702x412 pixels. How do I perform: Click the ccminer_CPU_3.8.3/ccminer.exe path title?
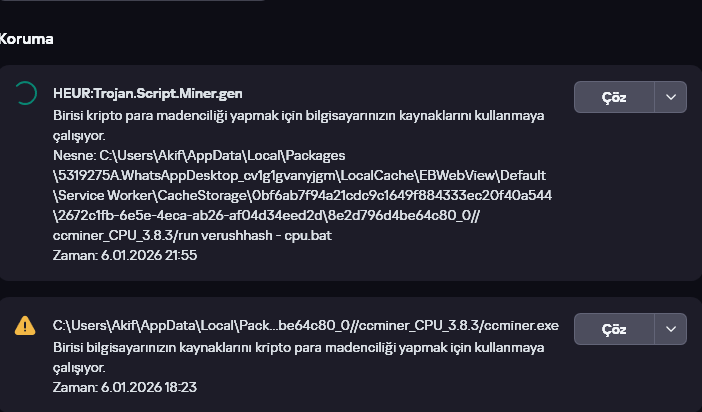click(x=305, y=326)
